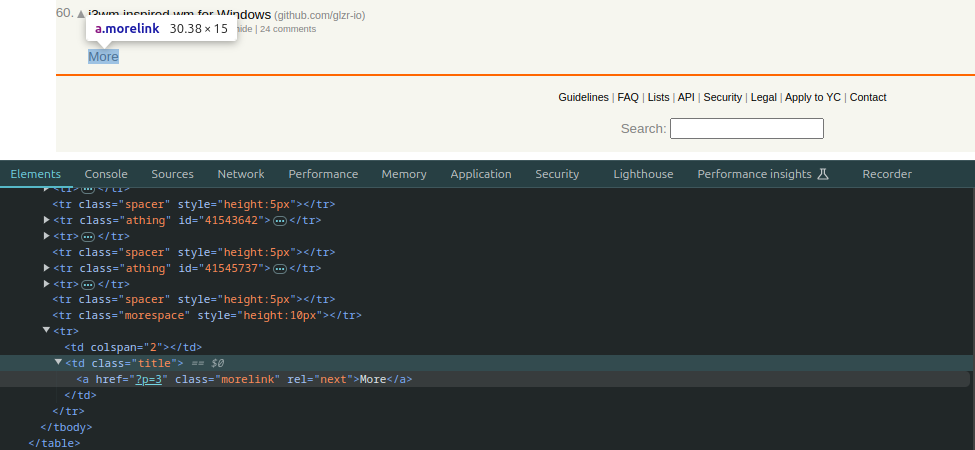Expand the tr node below athing 41543642

47,236
